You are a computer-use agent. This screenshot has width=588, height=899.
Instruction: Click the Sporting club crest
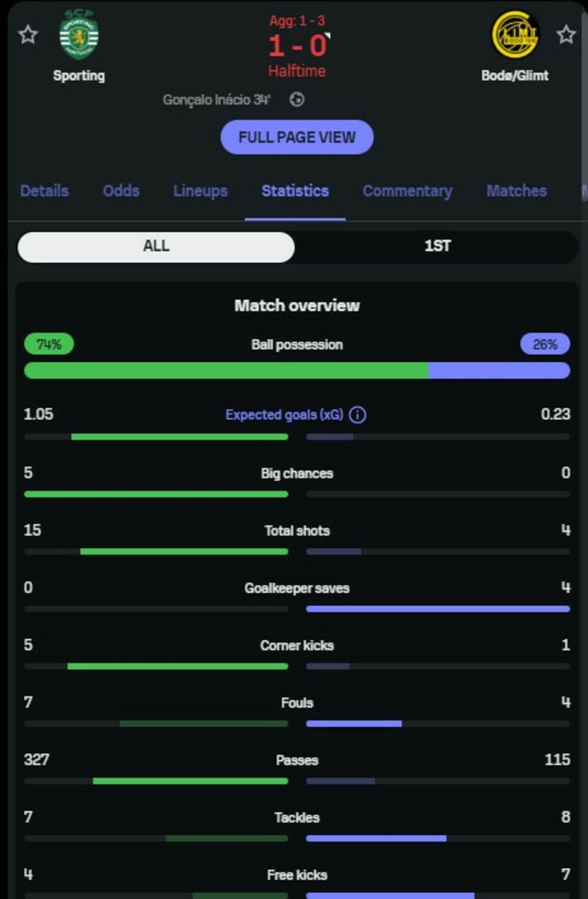point(79,35)
